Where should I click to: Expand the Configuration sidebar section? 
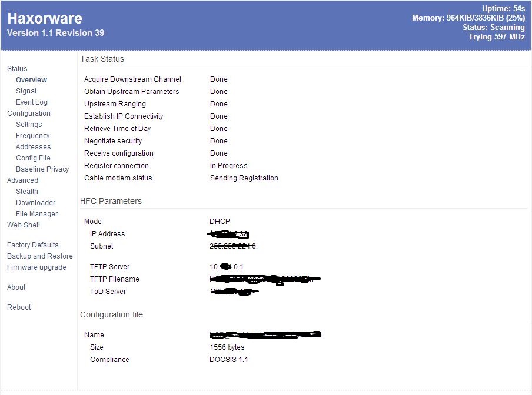(x=28, y=113)
